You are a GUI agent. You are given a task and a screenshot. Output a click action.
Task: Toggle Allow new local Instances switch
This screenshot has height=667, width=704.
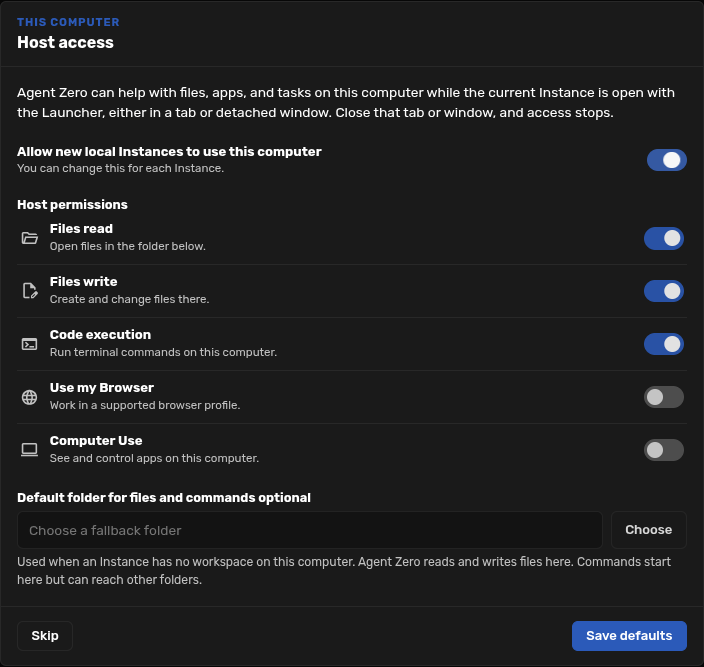click(x=666, y=160)
